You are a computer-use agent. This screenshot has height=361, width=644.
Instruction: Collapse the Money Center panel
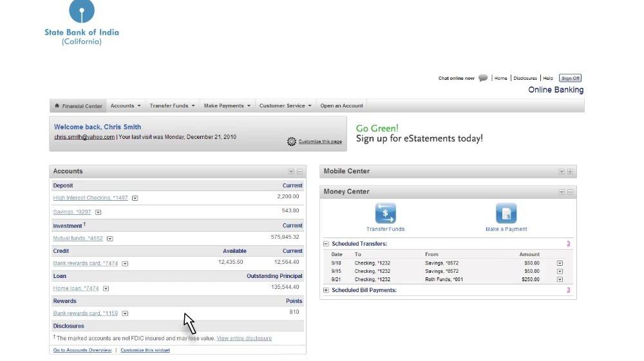pos(570,192)
